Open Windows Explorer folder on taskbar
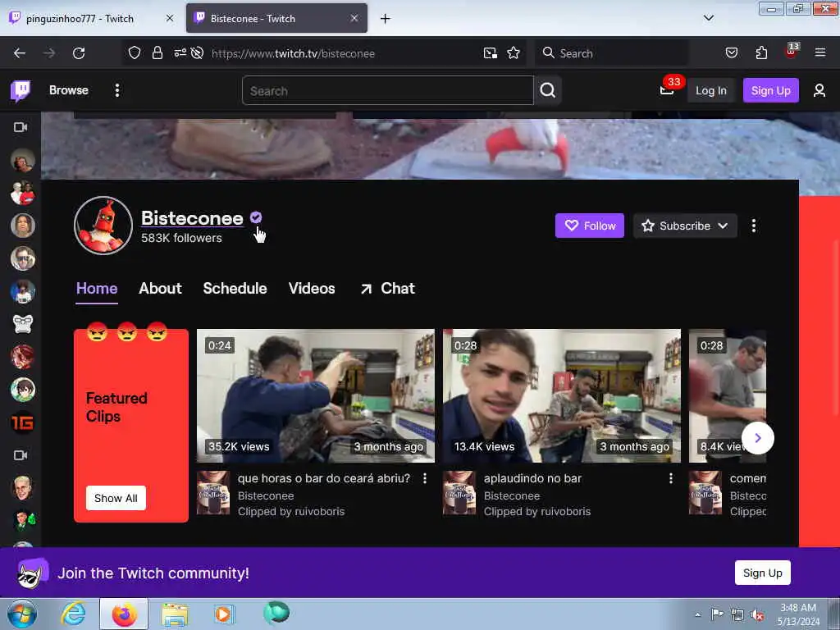The height and width of the screenshot is (630, 840). [x=175, y=614]
